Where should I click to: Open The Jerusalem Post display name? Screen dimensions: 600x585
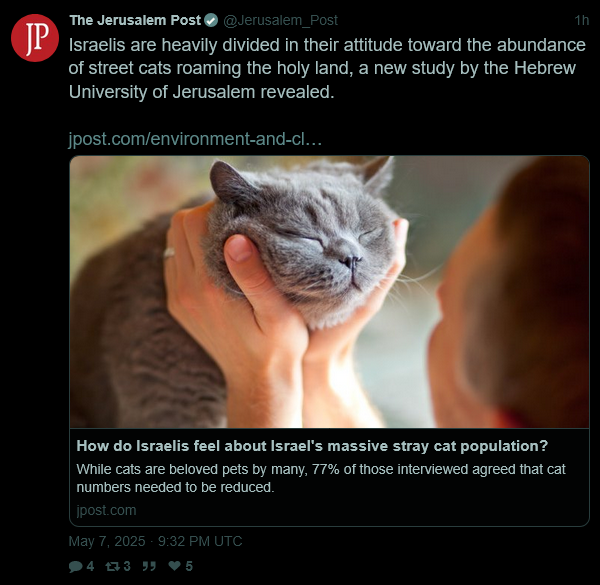tap(135, 20)
